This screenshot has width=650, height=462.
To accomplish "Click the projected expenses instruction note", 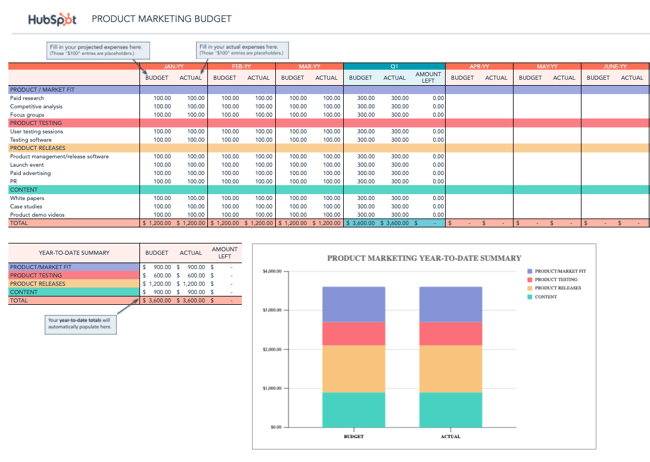I will click(95, 49).
